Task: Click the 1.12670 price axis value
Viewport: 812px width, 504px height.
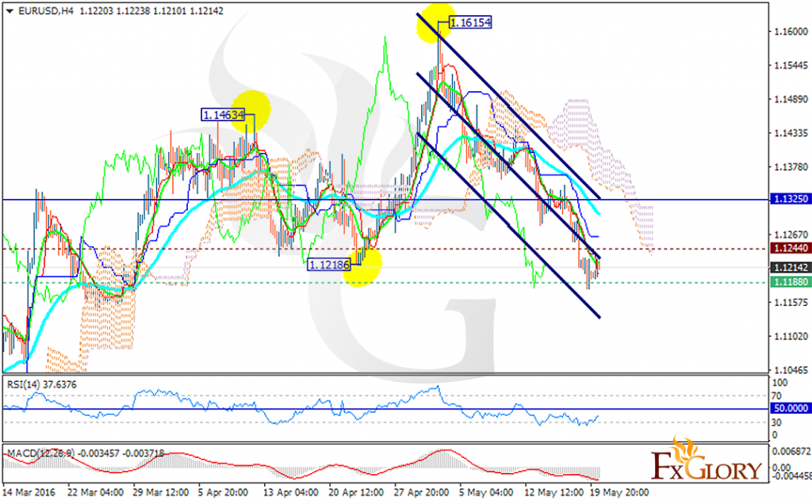Action: 791,235
